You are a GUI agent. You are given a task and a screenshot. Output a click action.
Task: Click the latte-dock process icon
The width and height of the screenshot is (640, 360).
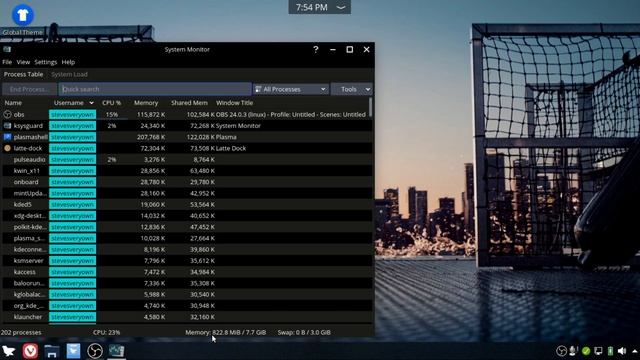7,148
